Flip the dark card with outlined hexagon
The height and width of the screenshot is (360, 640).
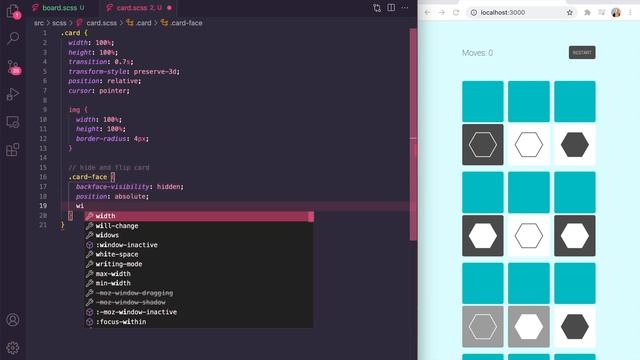(482, 145)
